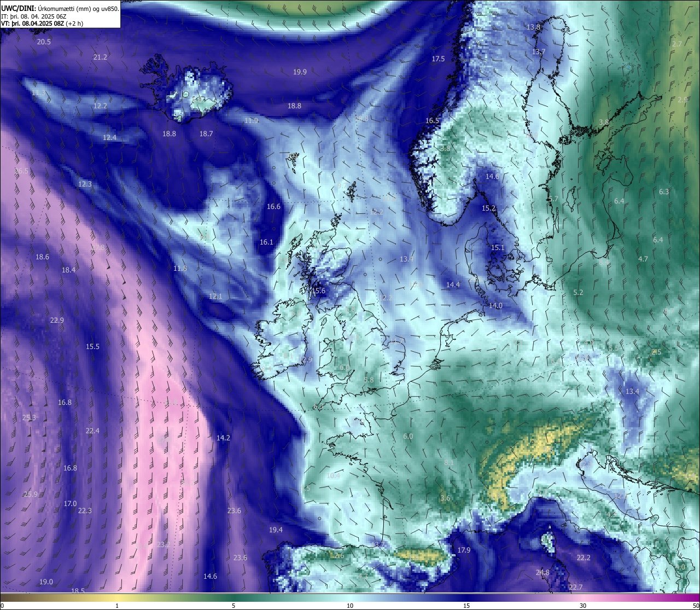The width and height of the screenshot is (700, 610).
Task: Select the 22.2 value label
Action: [584, 557]
